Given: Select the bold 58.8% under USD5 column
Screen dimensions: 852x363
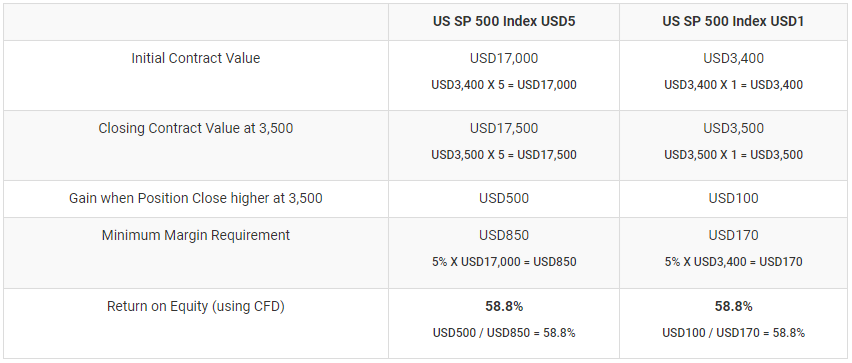Looking at the screenshot, I should pos(504,306).
